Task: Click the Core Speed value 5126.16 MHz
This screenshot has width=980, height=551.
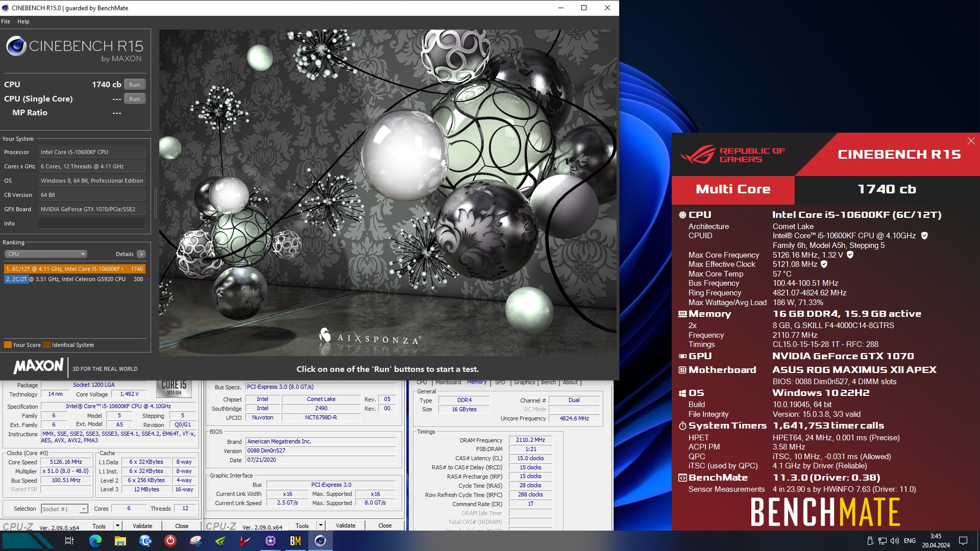Action: pyautogui.click(x=66, y=462)
